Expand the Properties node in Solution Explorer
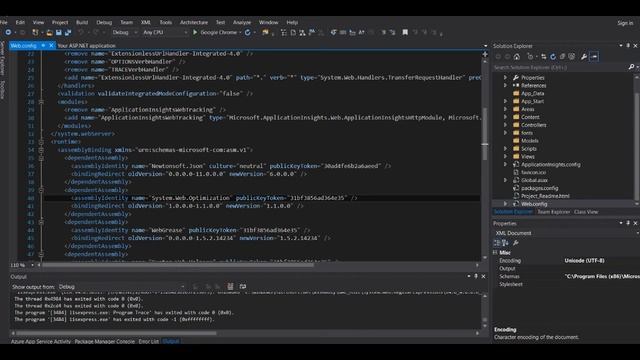 coord(505,78)
